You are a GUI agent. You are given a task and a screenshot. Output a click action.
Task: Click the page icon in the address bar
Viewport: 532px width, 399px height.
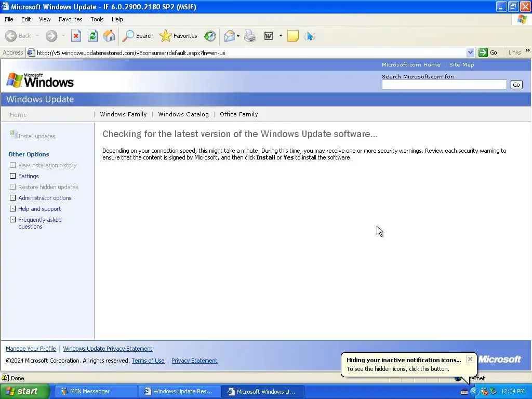pyautogui.click(x=31, y=52)
